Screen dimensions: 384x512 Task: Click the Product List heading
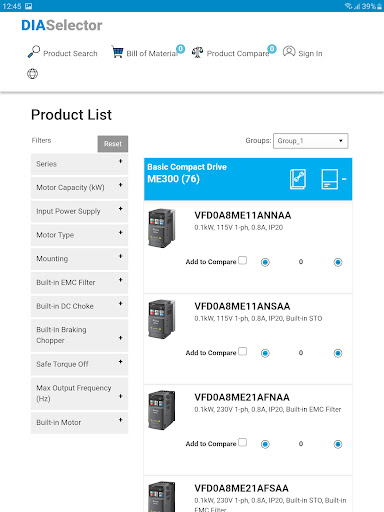point(71,115)
